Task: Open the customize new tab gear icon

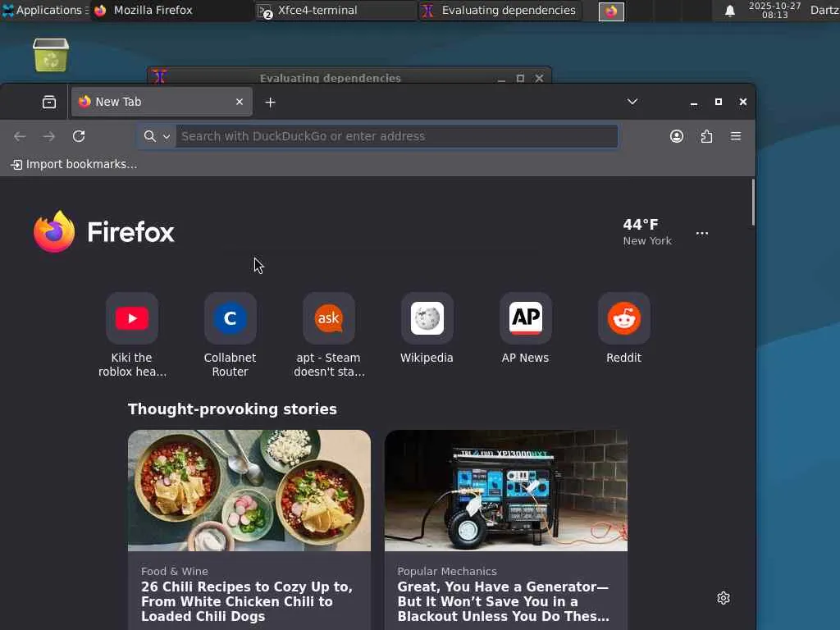Action: click(x=724, y=598)
